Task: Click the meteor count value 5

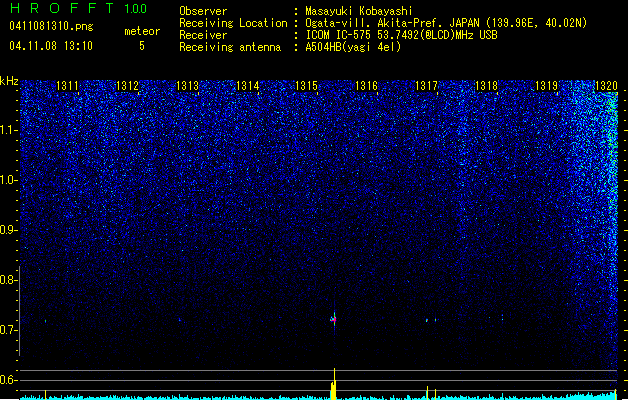Action: [x=142, y=46]
